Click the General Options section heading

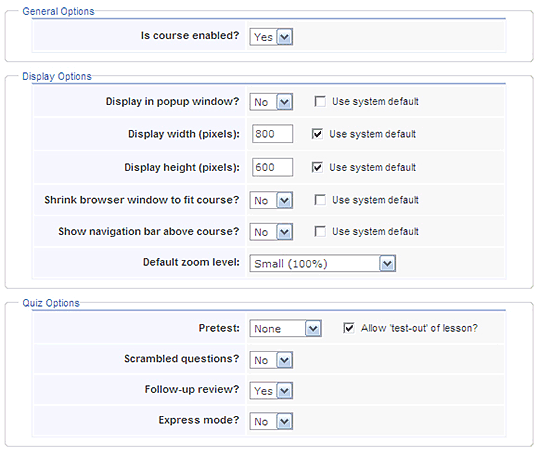pos(58,11)
